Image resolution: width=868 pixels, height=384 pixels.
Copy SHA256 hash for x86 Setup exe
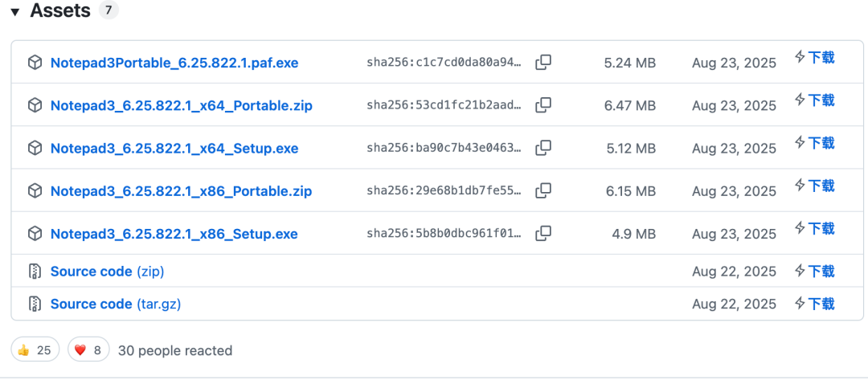pos(543,234)
